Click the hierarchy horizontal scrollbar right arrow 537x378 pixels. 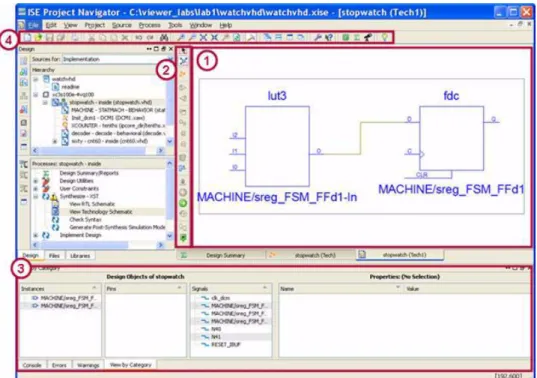[160, 151]
